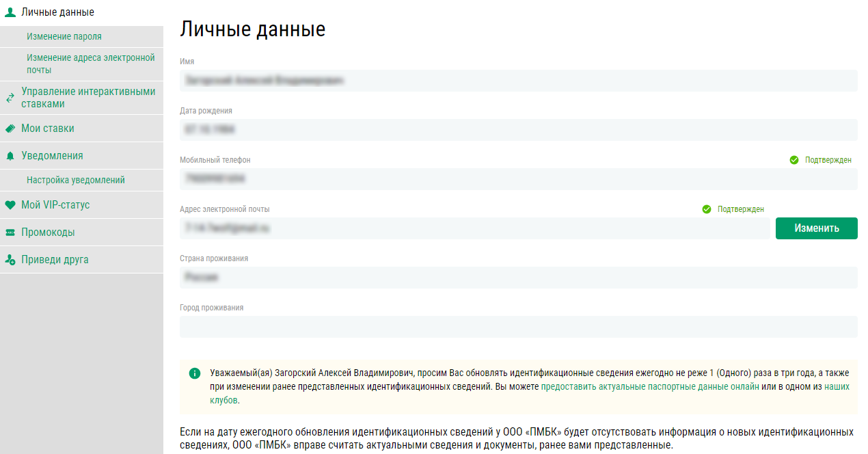Click the green Изменить button
The image size is (868, 454).
click(x=817, y=228)
